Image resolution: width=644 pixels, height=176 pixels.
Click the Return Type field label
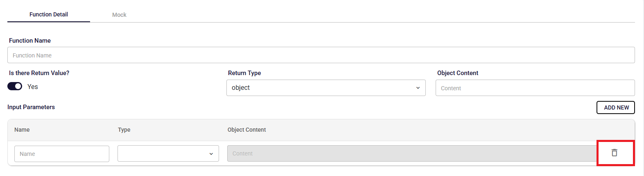(244, 73)
